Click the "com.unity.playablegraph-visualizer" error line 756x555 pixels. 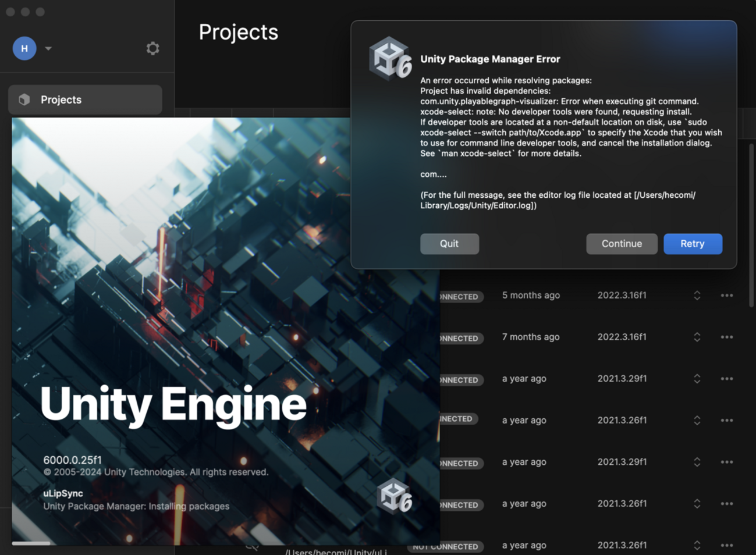559,101
